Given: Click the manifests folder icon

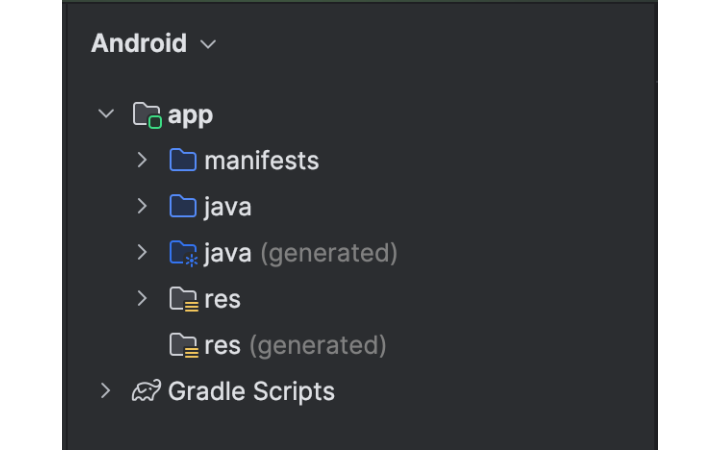Looking at the screenshot, I should (183, 160).
